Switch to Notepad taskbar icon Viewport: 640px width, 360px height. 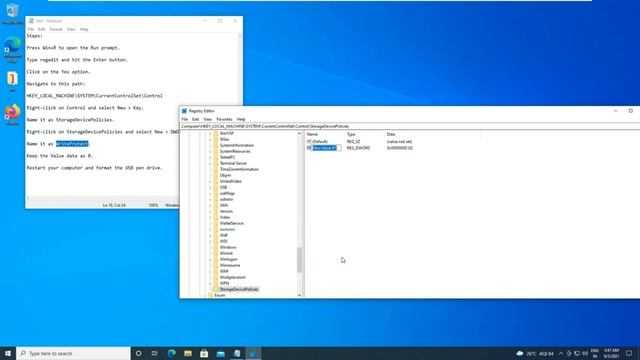coord(237,353)
